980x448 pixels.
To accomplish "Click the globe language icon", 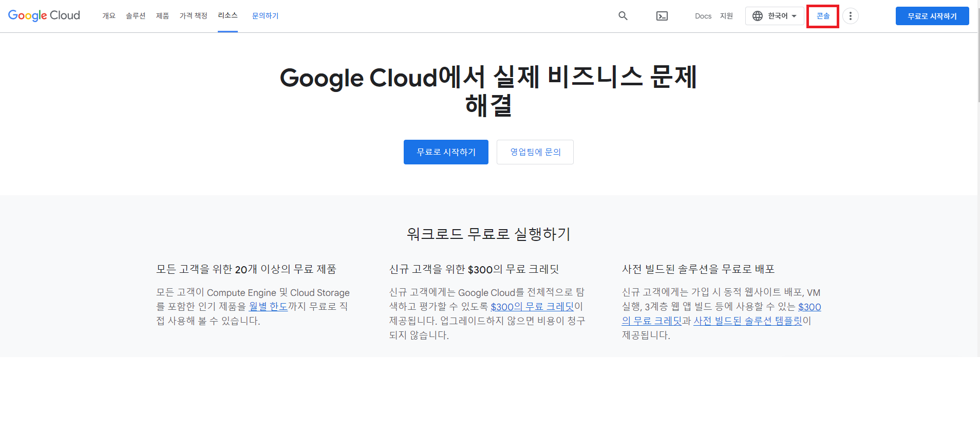I will 758,16.
